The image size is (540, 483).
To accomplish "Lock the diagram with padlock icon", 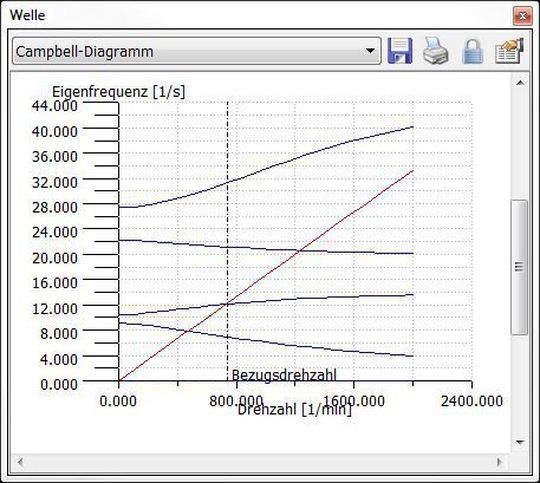I will 472,51.
